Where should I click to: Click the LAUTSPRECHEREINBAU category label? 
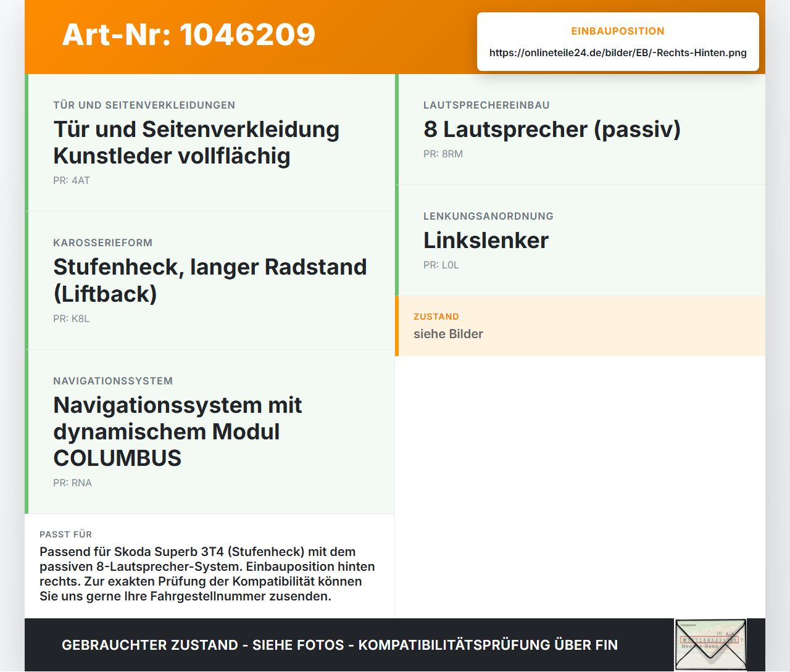(486, 105)
